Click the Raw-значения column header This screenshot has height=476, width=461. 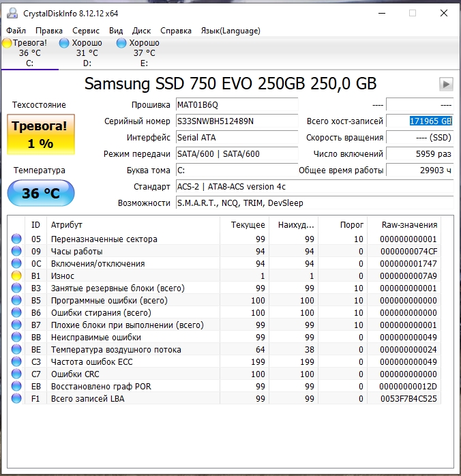(x=404, y=224)
